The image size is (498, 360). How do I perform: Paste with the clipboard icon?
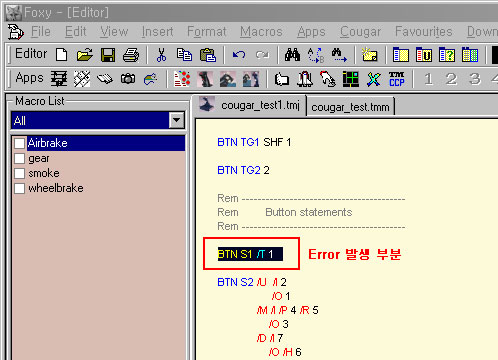tap(208, 55)
